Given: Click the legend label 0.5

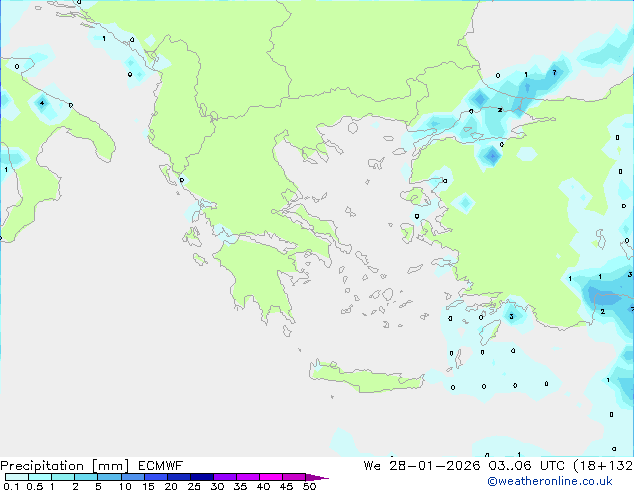Looking at the screenshot, I should click(34, 486).
